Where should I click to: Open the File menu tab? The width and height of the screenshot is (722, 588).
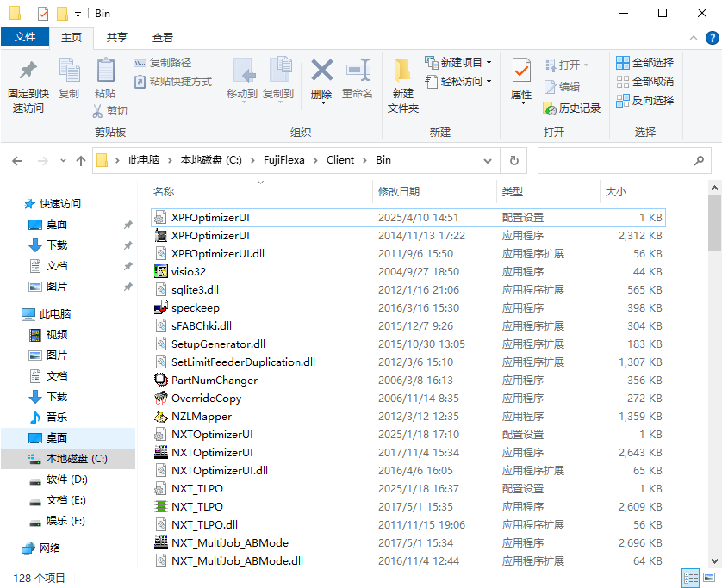pyautogui.click(x=25, y=37)
